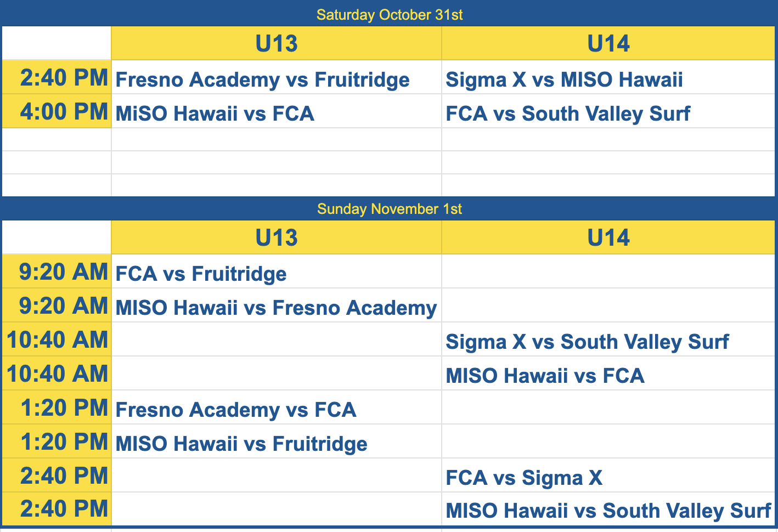Select the MiSO Hawaii vs FCA cell at 4:00 PM
The image size is (778, 532).
coord(277,111)
